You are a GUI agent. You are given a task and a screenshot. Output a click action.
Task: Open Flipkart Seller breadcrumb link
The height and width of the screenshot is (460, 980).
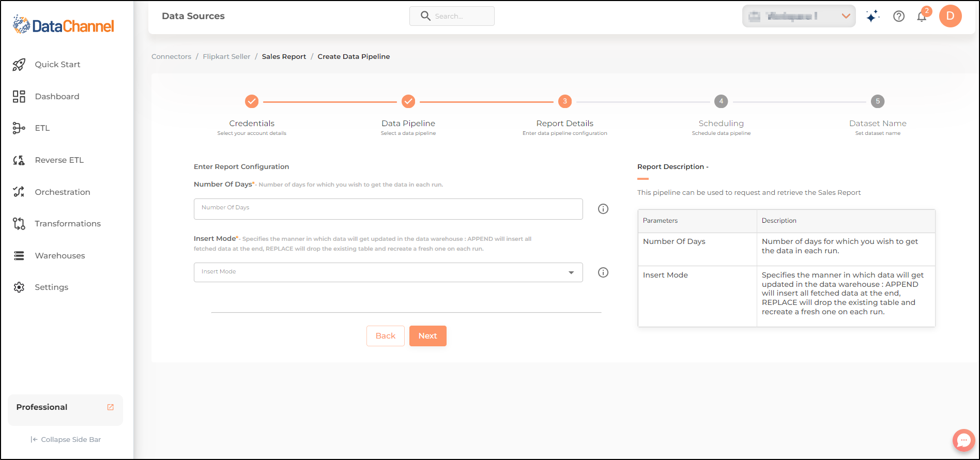pos(226,57)
